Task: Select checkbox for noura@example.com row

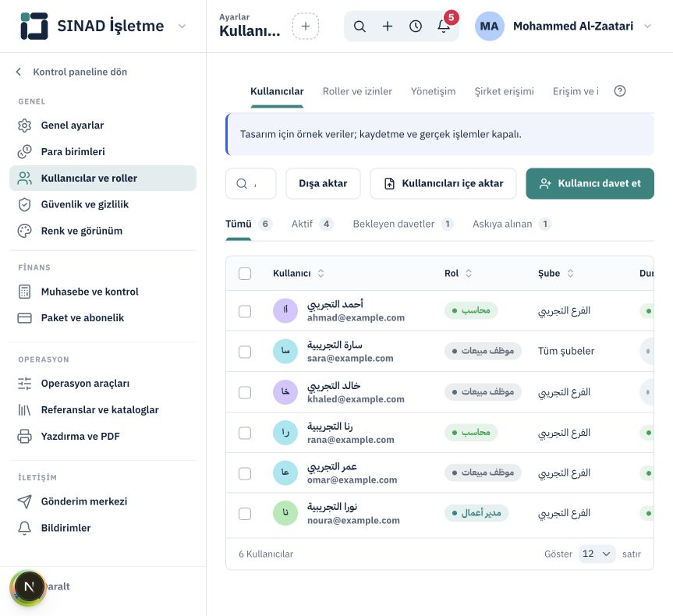Action: (245, 514)
